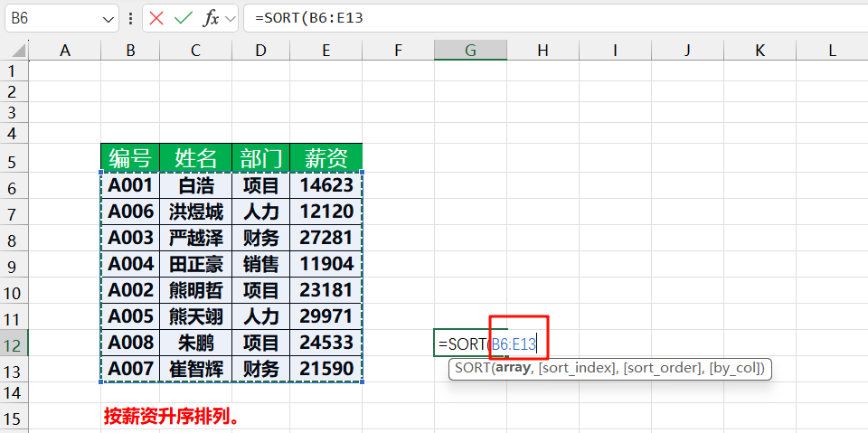The image size is (868, 433).
Task: Select column D header
Action: (x=260, y=51)
